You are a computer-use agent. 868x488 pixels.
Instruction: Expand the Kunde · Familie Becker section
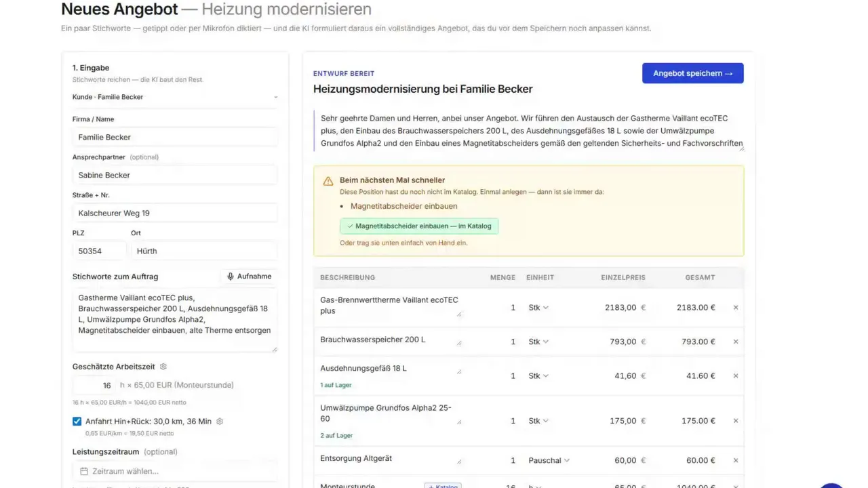pyautogui.click(x=175, y=97)
